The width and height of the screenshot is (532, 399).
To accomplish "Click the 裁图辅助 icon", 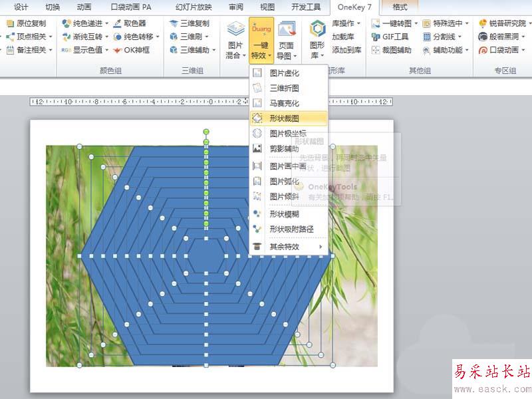I will tap(376, 50).
